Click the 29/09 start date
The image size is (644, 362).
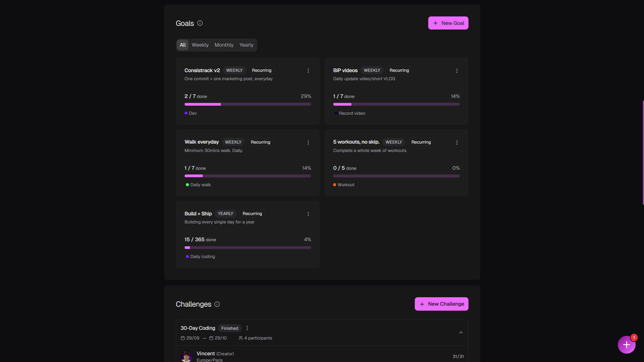(190, 338)
